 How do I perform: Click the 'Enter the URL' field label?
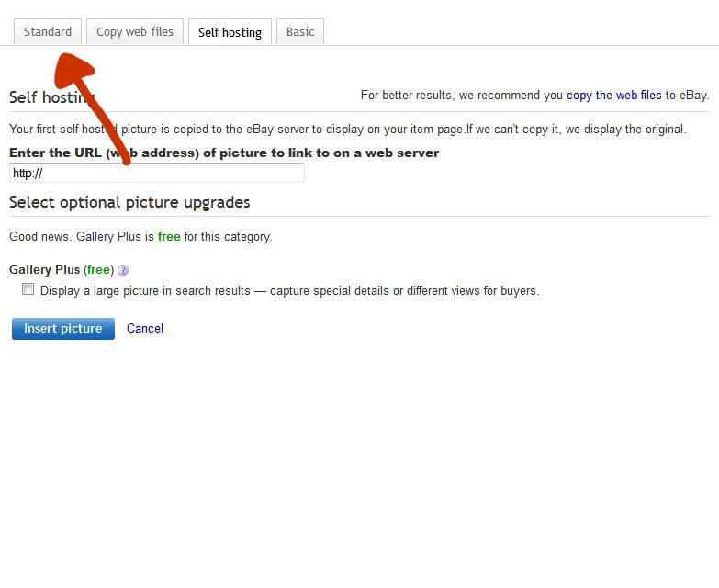pos(224,153)
